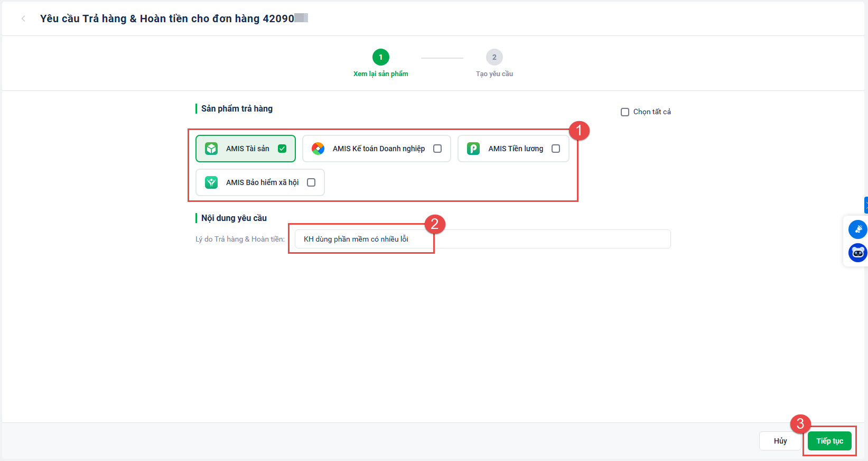Click the AMIS Tiền lương product icon
868x461 pixels.
[473, 149]
